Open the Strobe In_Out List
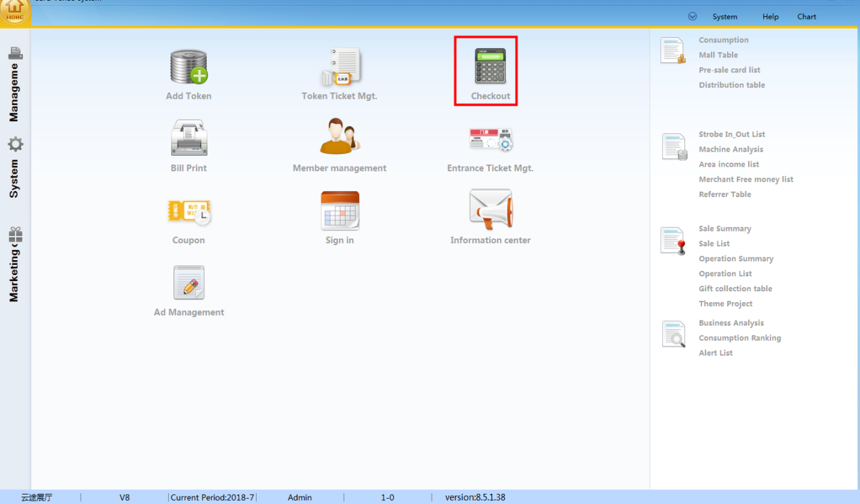 [x=732, y=134]
